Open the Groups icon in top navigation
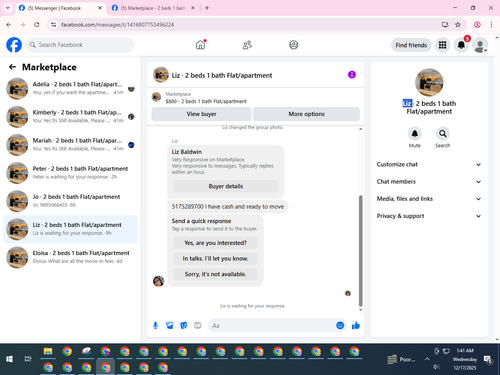500x375 pixels. [294, 45]
